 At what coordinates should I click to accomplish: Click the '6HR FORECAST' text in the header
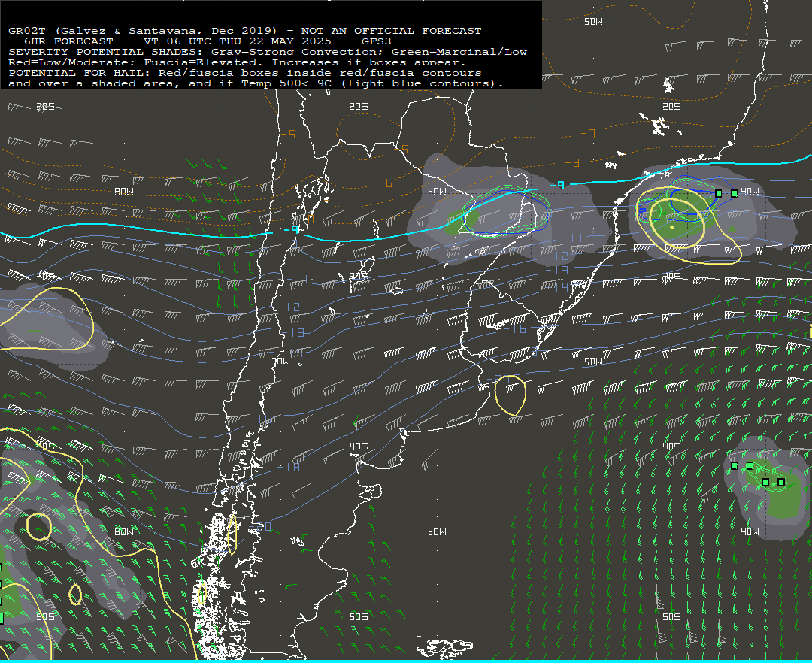(x=68, y=41)
